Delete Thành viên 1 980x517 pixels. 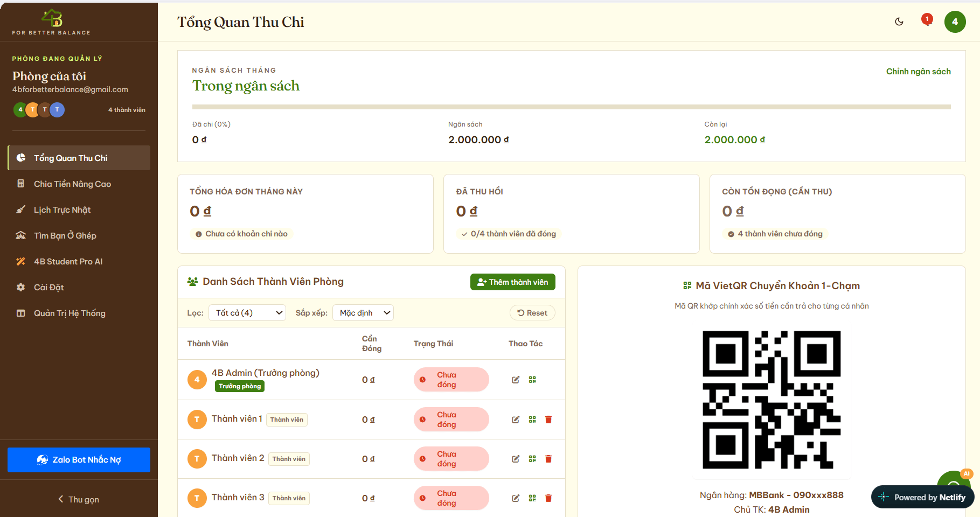coord(548,420)
